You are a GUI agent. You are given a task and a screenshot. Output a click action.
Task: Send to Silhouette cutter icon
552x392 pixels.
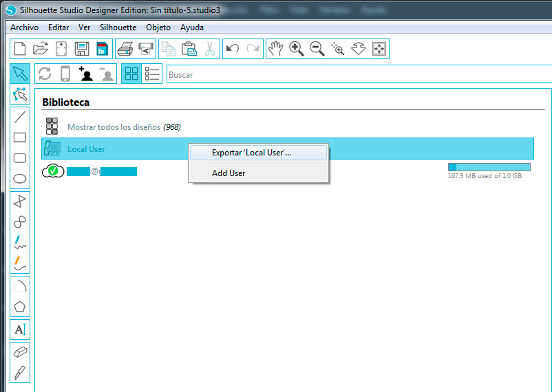coord(146,49)
